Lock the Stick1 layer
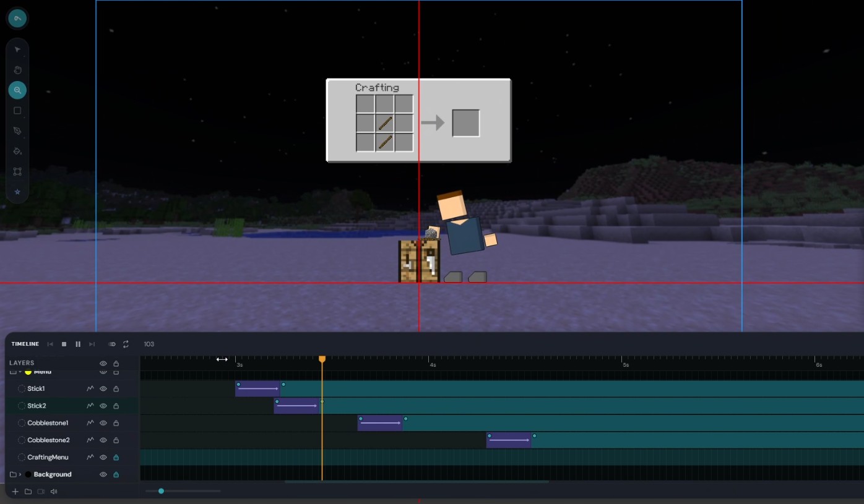Image resolution: width=864 pixels, height=504 pixels. [x=116, y=389]
